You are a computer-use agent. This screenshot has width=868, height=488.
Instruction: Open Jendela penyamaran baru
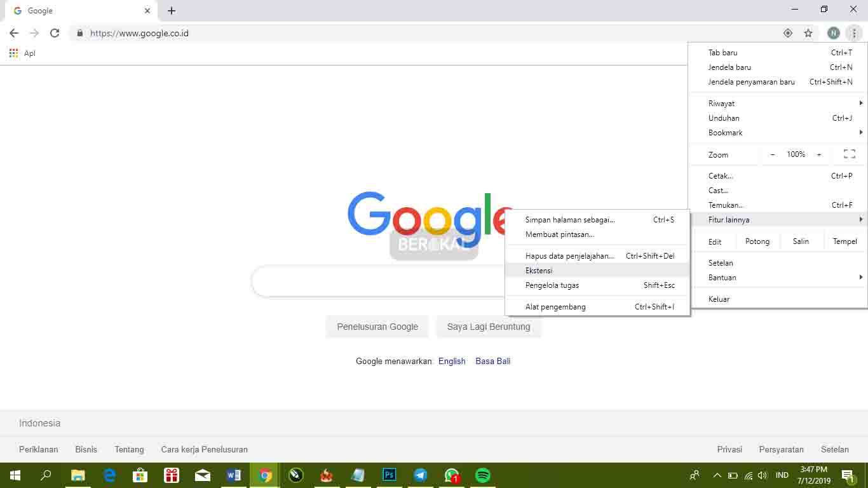pos(778,82)
